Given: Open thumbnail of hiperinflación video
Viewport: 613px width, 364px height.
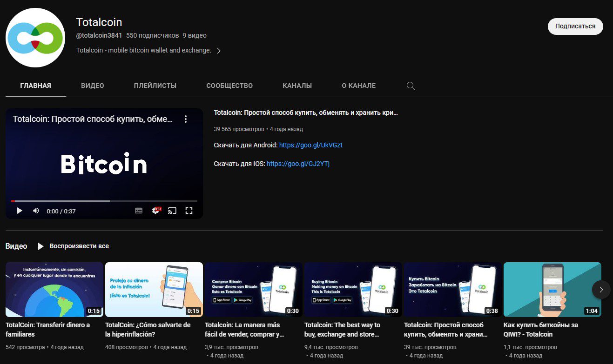Looking at the screenshot, I should click(154, 290).
